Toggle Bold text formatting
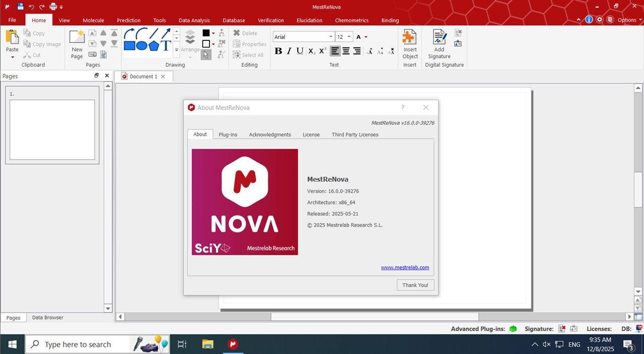644x354 pixels. tap(278, 51)
